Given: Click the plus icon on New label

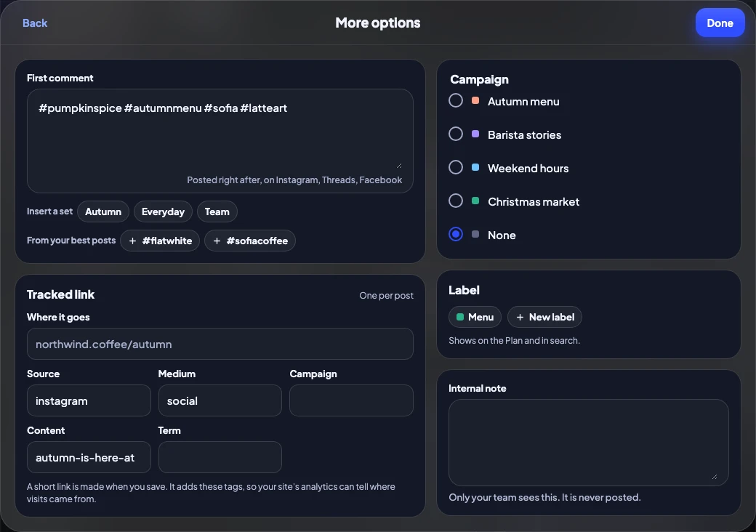Looking at the screenshot, I should 520,317.
